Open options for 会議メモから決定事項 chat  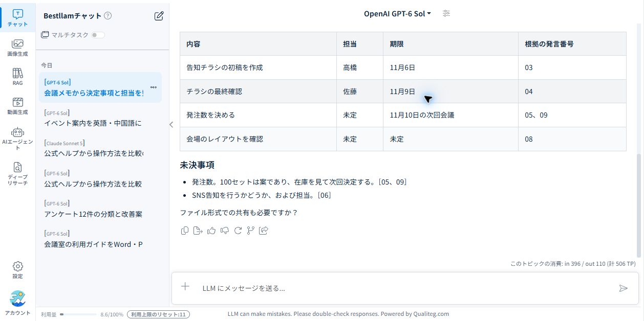pos(153,87)
